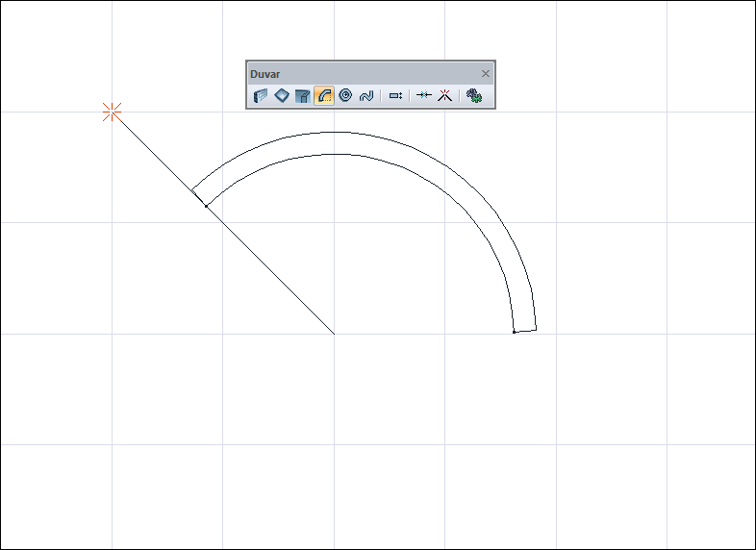Select the rectangular wall tool
Screen dimensions: 756x550
point(282,96)
